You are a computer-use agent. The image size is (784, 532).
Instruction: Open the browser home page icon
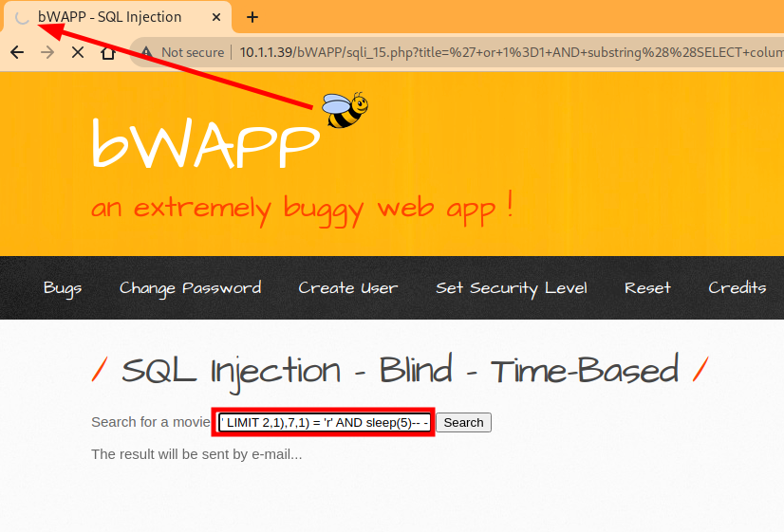coord(107,52)
